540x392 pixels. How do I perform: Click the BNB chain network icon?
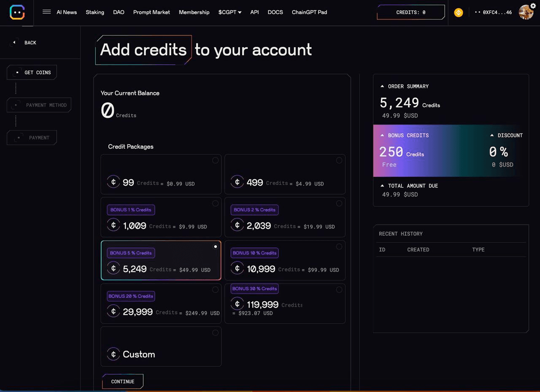tap(459, 13)
